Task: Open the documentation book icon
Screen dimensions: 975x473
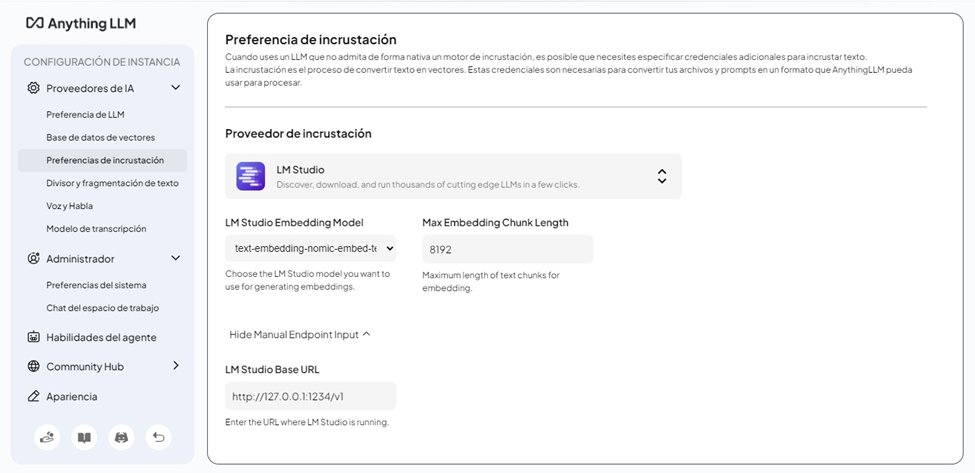Action: click(84, 437)
